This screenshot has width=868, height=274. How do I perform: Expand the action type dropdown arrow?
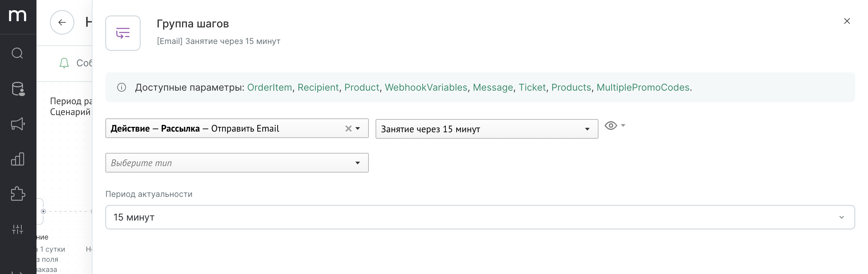click(358, 129)
